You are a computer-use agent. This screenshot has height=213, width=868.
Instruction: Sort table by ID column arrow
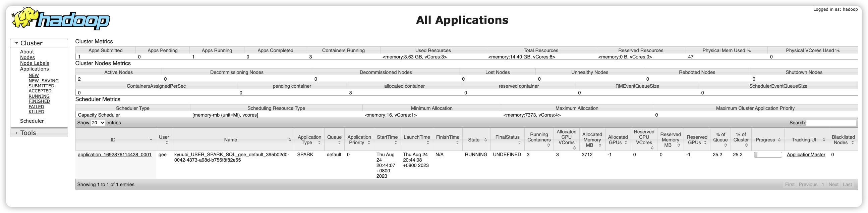click(151, 140)
